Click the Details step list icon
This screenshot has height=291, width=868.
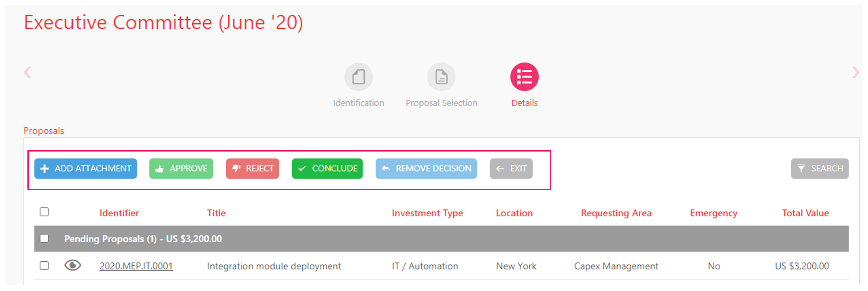click(524, 77)
